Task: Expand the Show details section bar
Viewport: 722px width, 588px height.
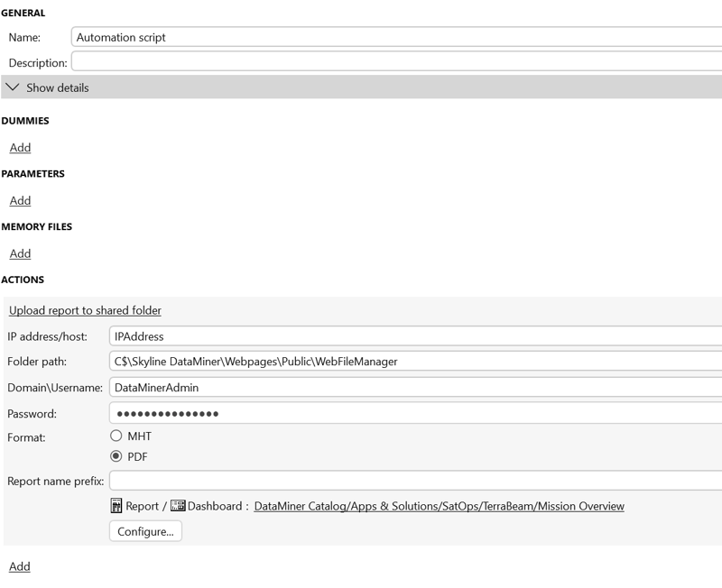Action: [x=361, y=87]
